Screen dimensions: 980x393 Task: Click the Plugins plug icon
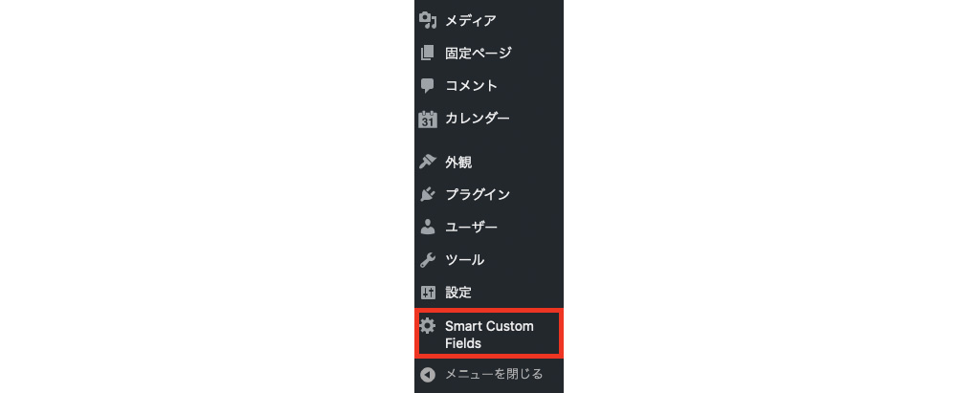click(428, 194)
